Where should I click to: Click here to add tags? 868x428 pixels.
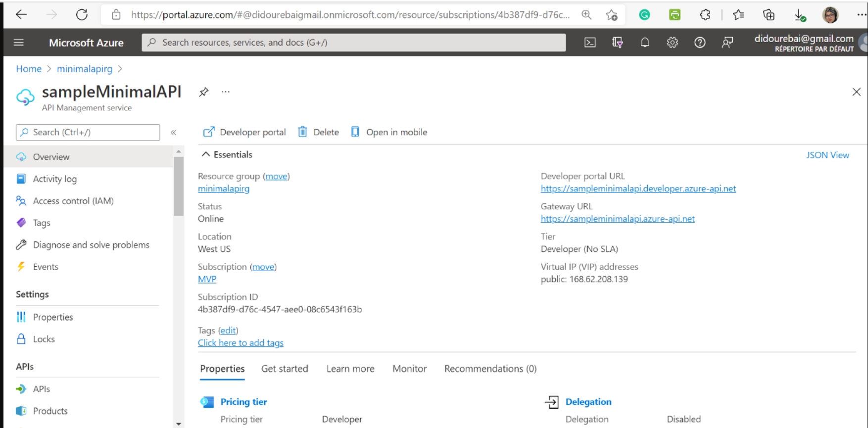point(241,343)
